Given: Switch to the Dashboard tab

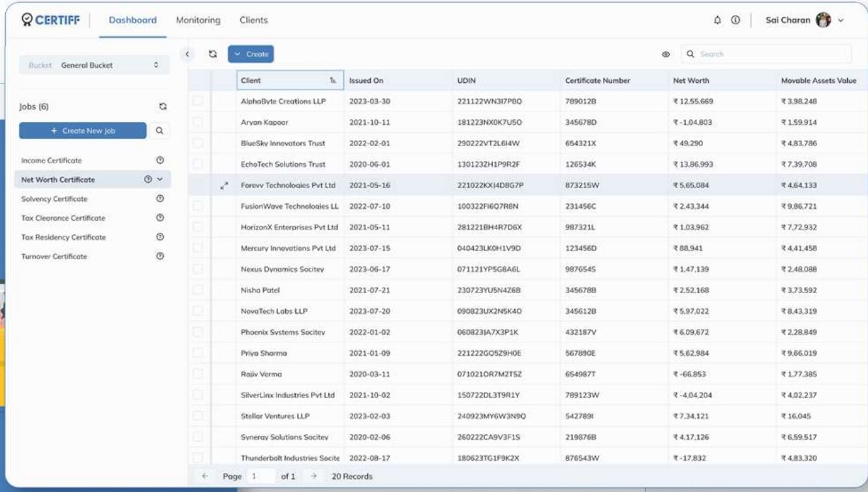Looking at the screenshot, I should 132,20.
